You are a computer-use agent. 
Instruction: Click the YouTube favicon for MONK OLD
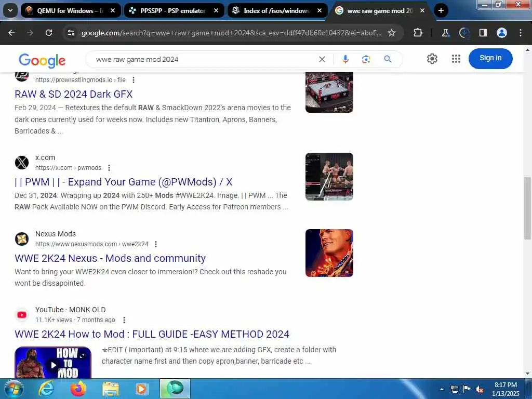tap(22, 315)
